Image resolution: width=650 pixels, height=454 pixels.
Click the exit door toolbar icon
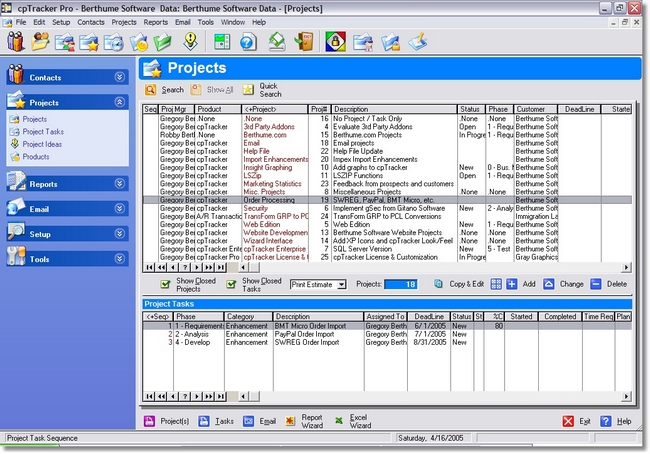(x=304, y=42)
